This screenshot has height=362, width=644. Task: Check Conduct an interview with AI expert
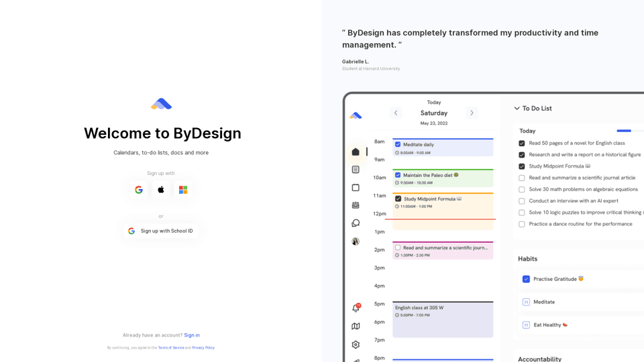522,201
